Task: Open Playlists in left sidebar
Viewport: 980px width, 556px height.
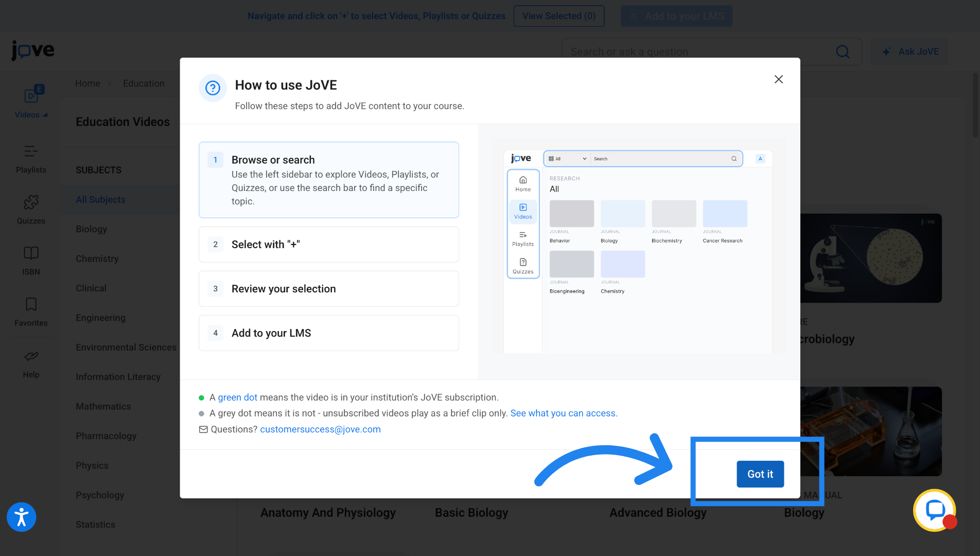Action: click(x=31, y=160)
